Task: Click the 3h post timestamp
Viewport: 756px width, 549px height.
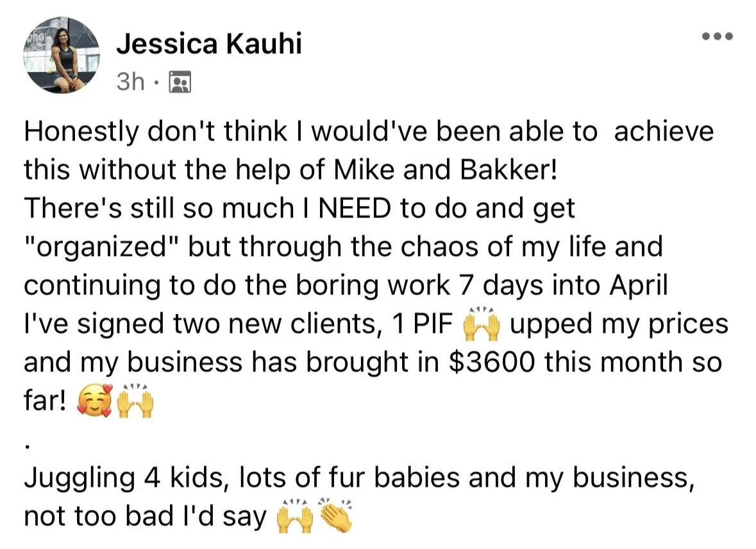Action: 130,81
